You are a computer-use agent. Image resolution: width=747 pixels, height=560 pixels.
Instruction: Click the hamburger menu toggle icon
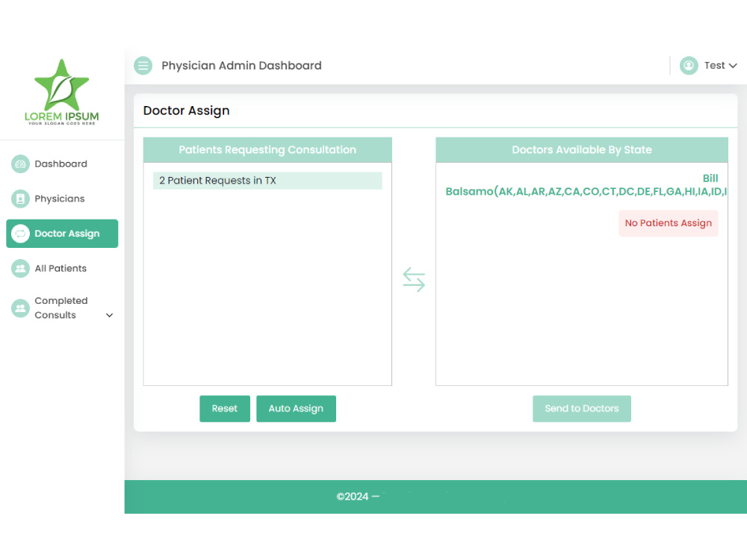[143, 66]
